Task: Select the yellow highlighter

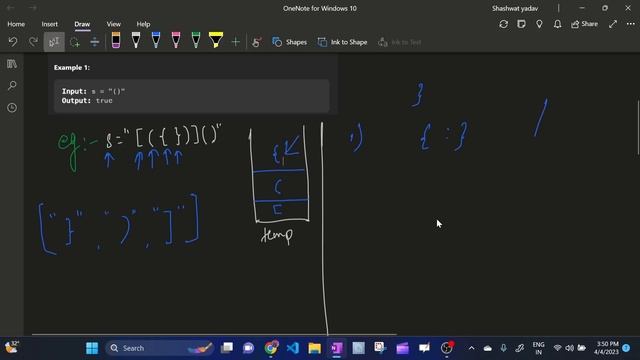Action: [216, 40]
